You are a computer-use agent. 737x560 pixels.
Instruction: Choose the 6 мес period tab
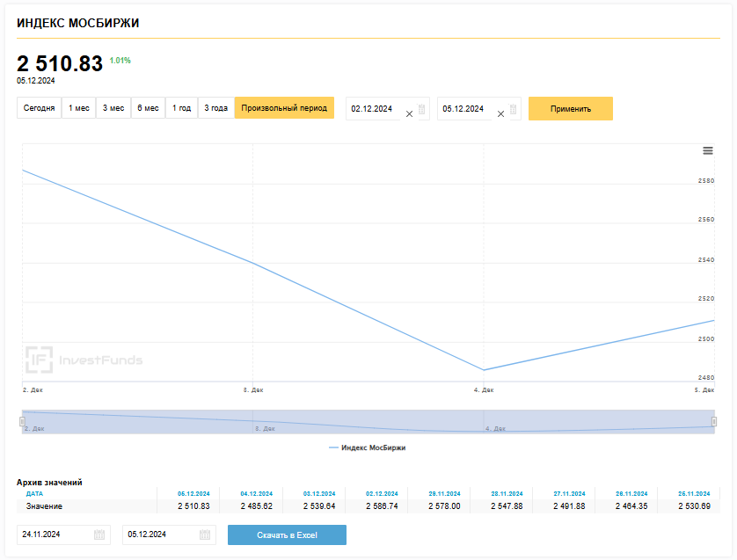click(x=148, y=108)
